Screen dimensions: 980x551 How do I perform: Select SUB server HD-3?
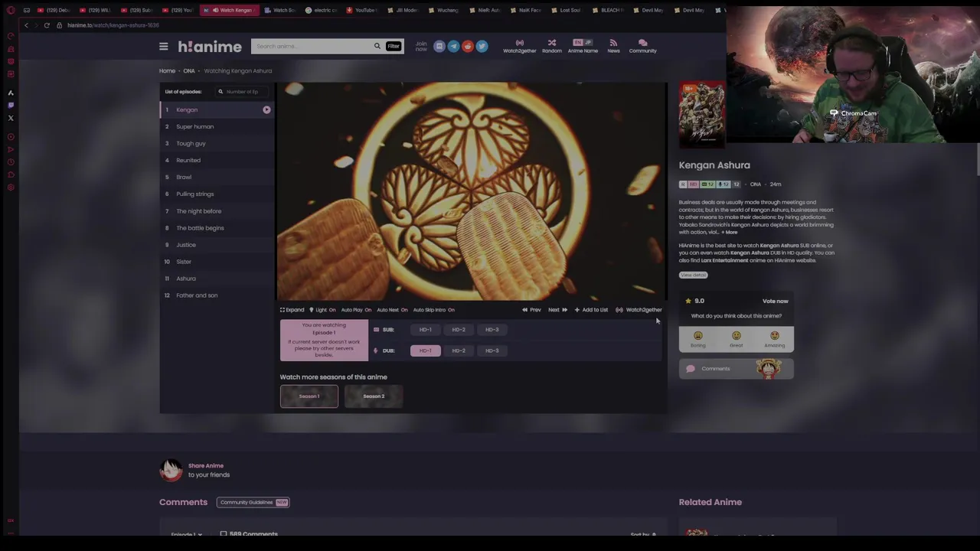492,330
